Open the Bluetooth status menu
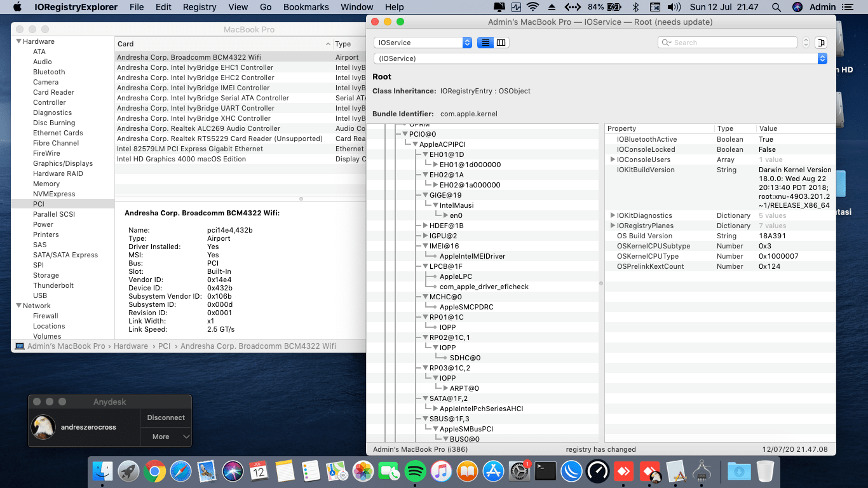This screenshot has height=488, width=868. [635, 7]
